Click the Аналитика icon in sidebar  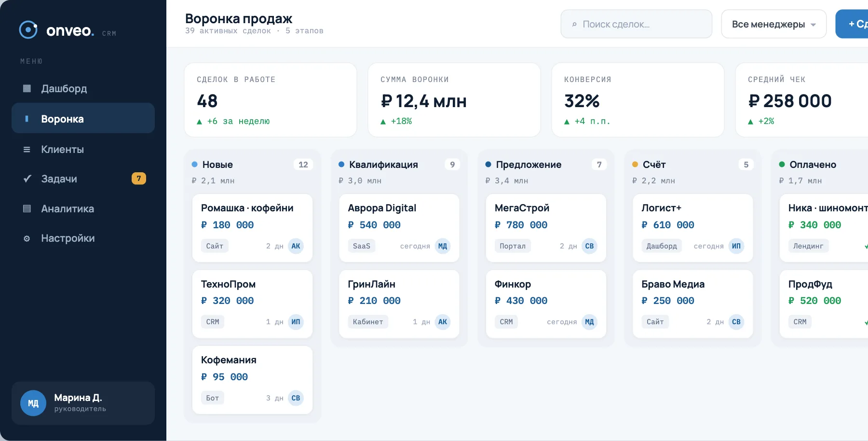[x=27, y=209]
